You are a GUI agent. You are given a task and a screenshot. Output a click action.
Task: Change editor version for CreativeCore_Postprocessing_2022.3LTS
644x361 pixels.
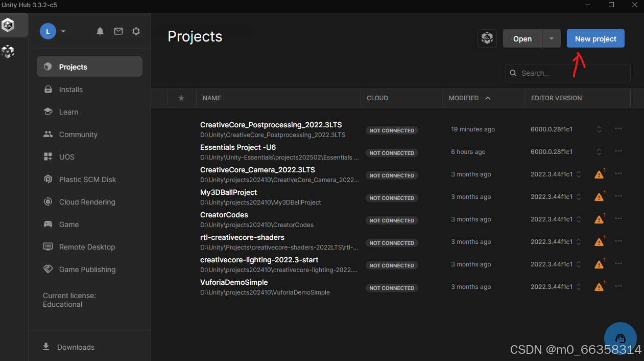point(599,129)
